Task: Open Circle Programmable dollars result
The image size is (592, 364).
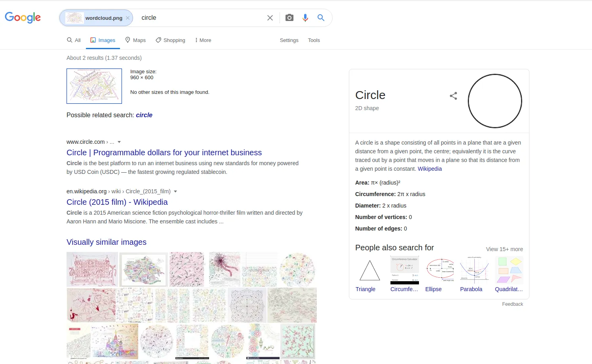Action: 164,152
